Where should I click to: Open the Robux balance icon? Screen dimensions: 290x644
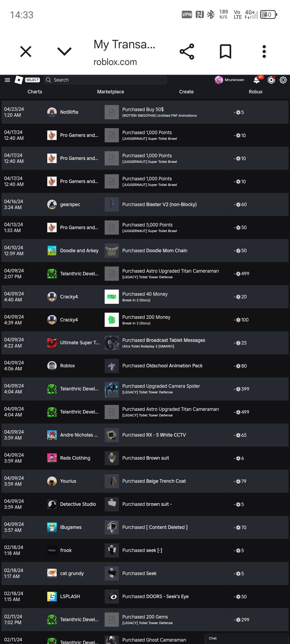point(271,80)
